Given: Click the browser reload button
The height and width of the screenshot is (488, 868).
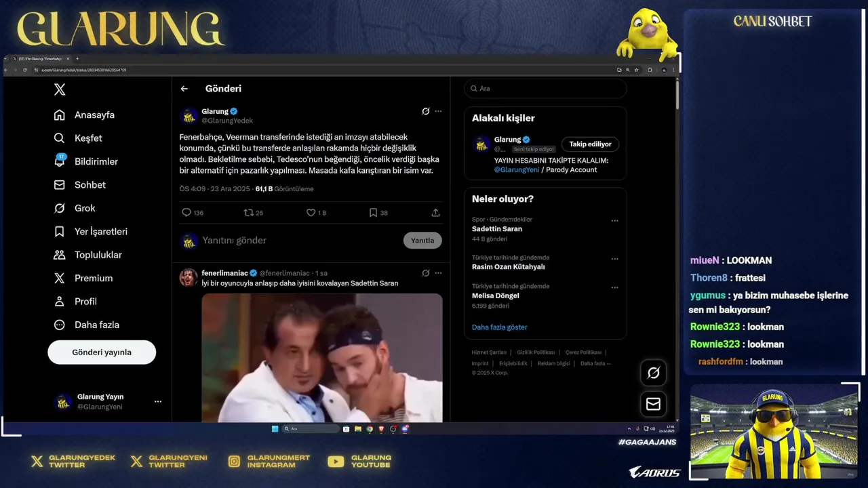Looking at the screenshot, I should (x=25, y=70).
